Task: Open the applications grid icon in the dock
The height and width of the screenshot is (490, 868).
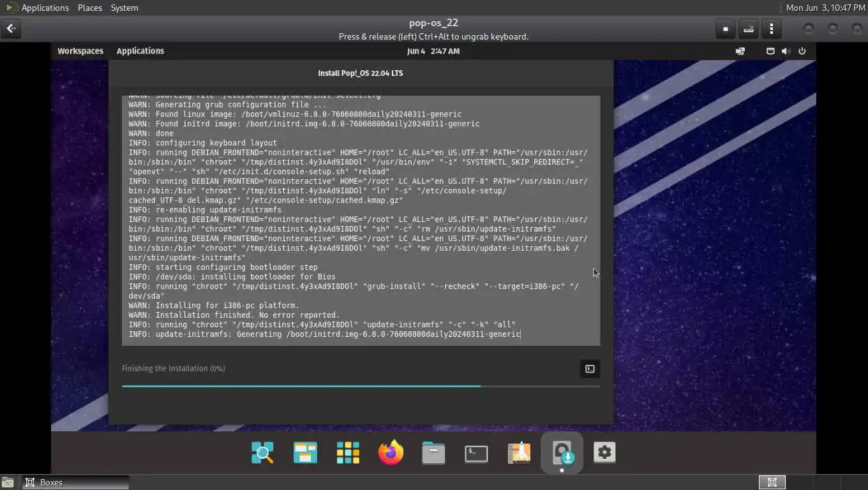Action: click(348, 452)
